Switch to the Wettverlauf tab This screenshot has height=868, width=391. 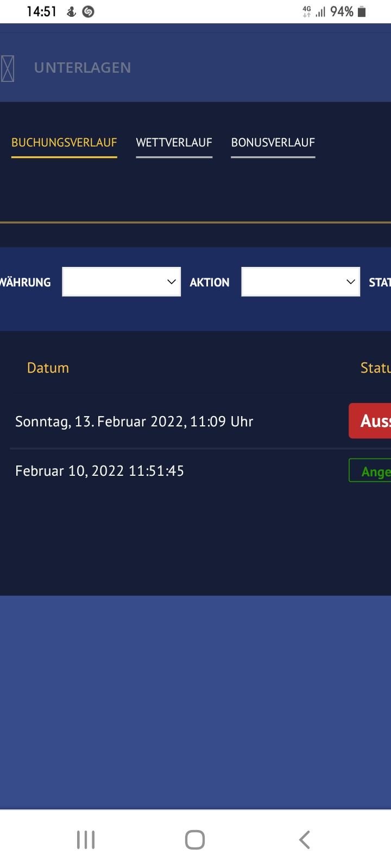tap(174, 143)
